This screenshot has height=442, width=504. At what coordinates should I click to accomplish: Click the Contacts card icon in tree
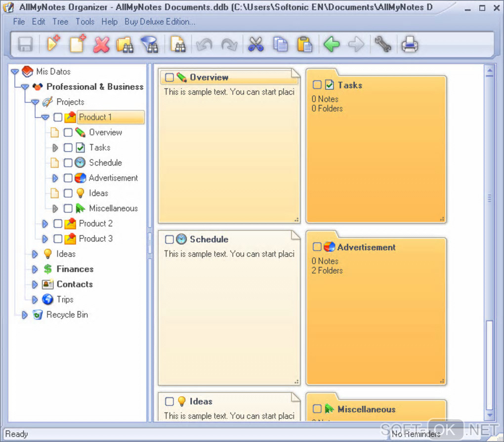47,284
